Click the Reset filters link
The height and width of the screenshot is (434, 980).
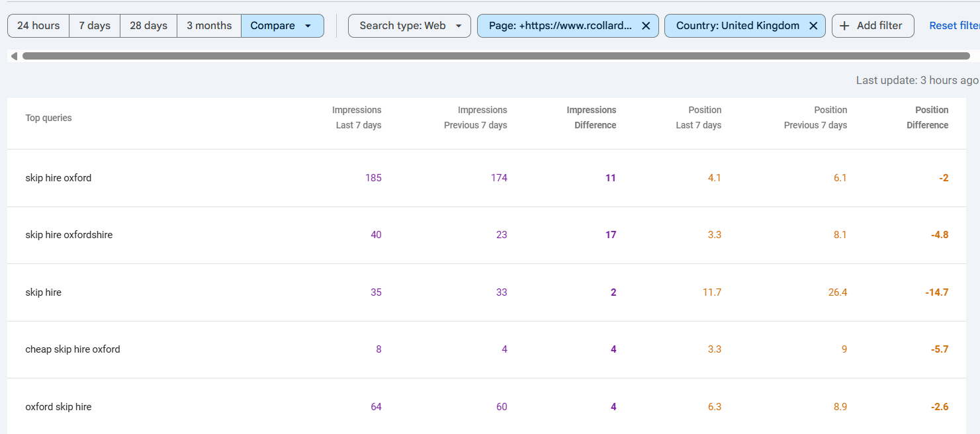coord(954,26)
